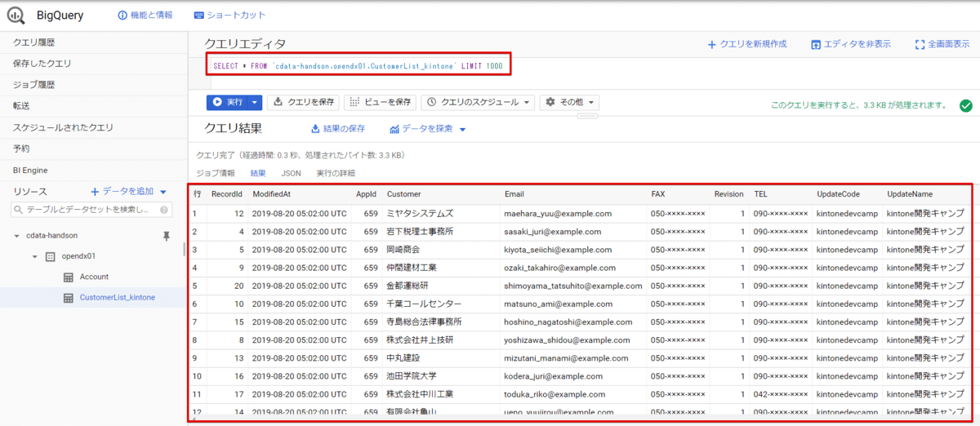Click the pin icon beside cdata-handson
This screenshot has height=426, width=980.
tap(167, 236)
